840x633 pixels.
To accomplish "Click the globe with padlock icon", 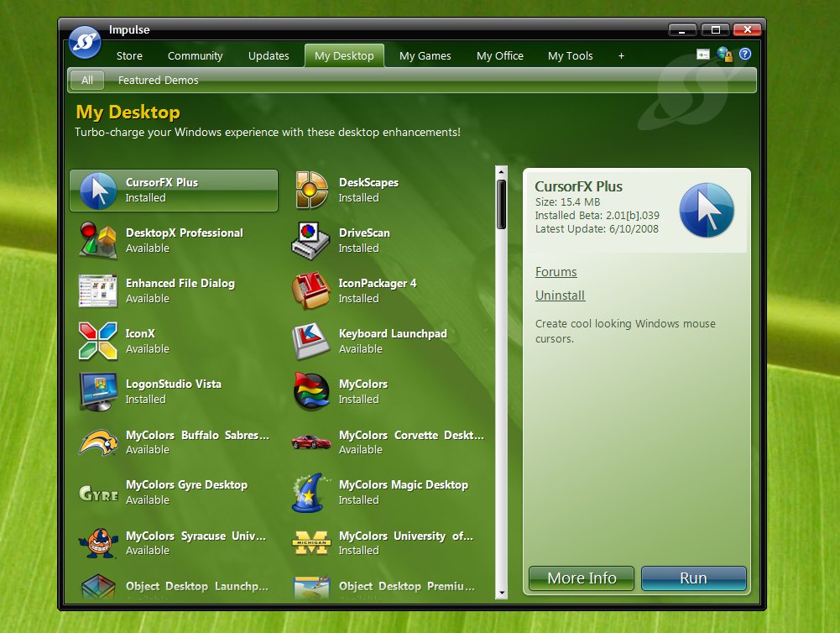I will pos(725,54).
